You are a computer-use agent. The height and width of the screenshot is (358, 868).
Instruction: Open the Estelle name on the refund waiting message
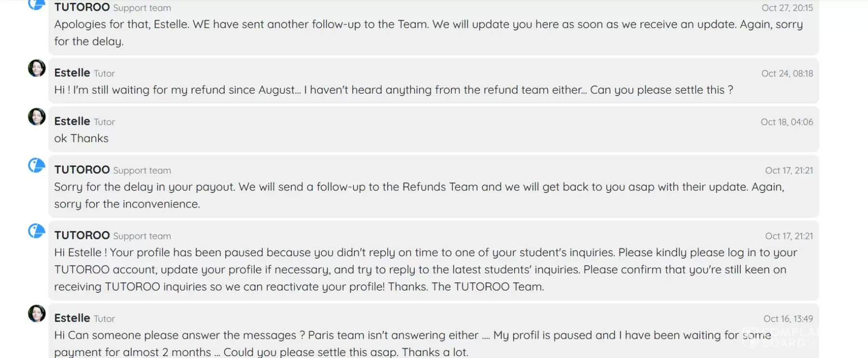tap(72, 73)
